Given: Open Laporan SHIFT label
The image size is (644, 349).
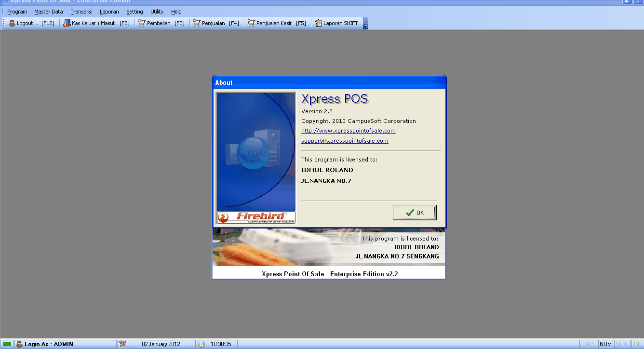Looking at the screenshot, I should (x=341, y=23).
